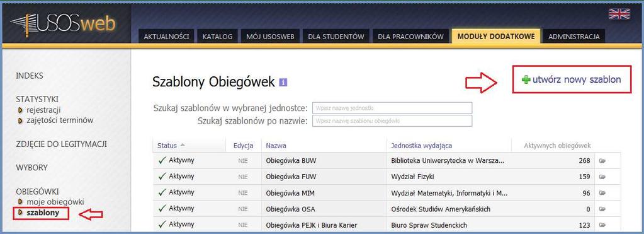644x234 pixels.
Task: Open 'zajętości terminów' statistics link
Action: (60, 120)
